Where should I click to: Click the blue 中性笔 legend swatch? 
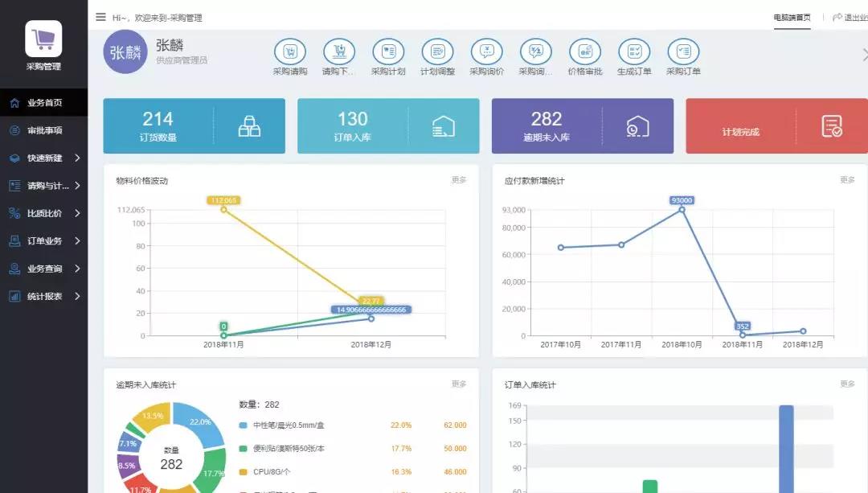243,425
